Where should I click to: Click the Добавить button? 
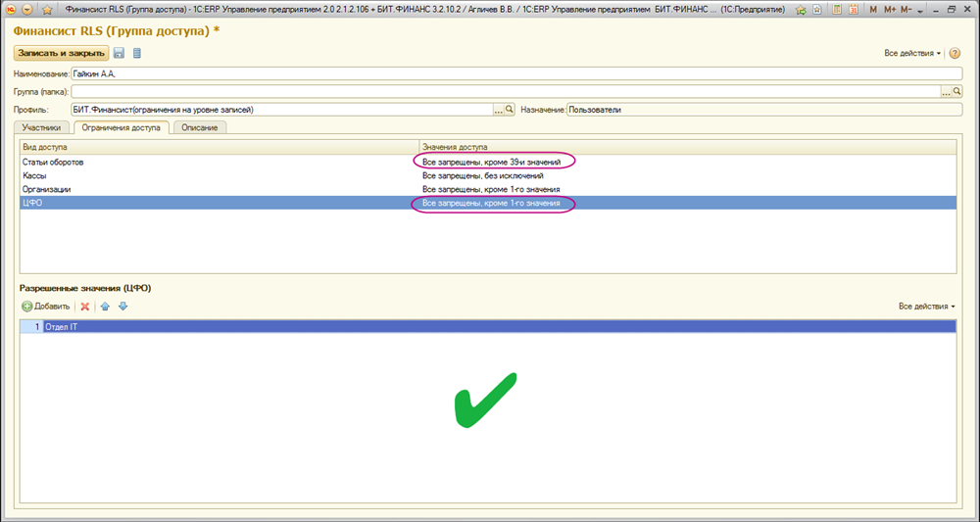click(x=46, y=307)
